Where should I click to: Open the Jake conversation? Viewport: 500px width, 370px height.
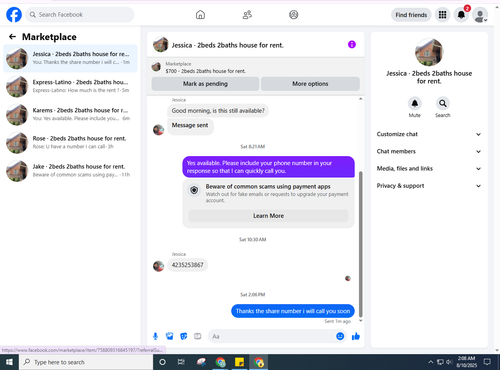(70, 171)
